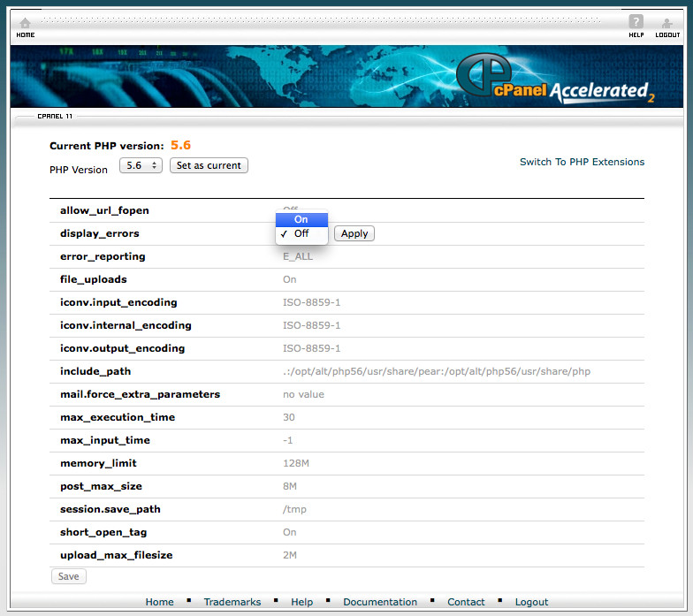Click the footer Logout link

531,602
